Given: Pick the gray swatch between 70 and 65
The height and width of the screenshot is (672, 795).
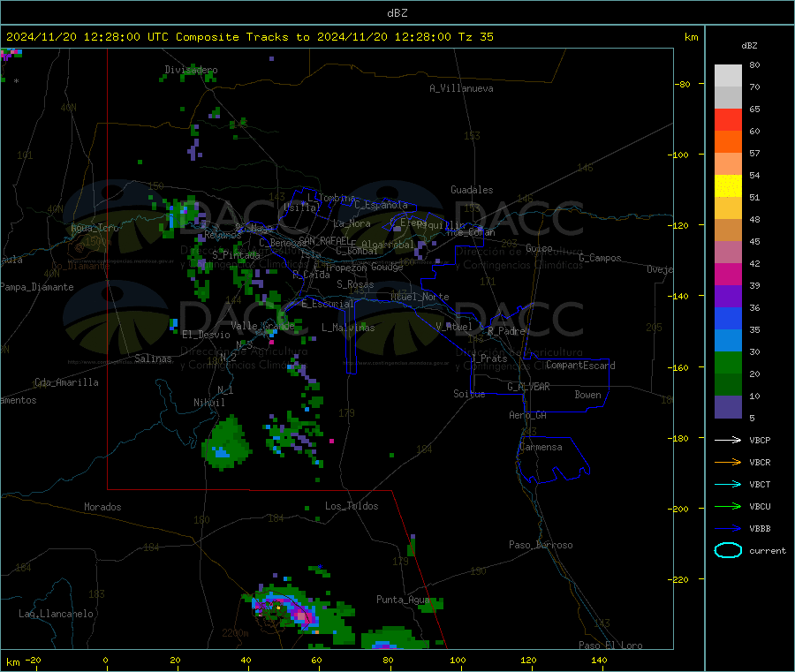Looking at the screenshot, I should tap(728, 97).
